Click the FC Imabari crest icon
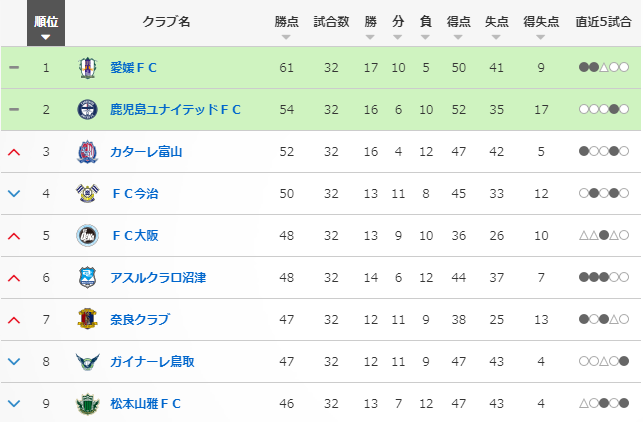 (x=87, y=194)
